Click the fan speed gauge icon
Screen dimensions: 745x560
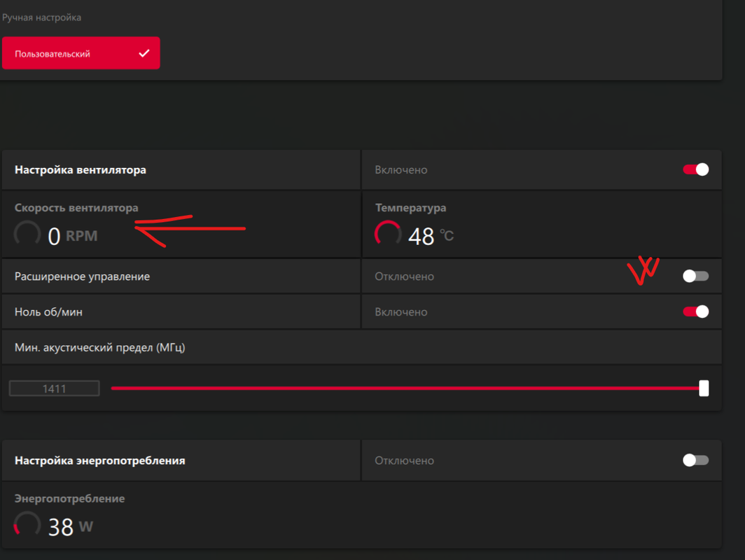(x=27, y=234)
